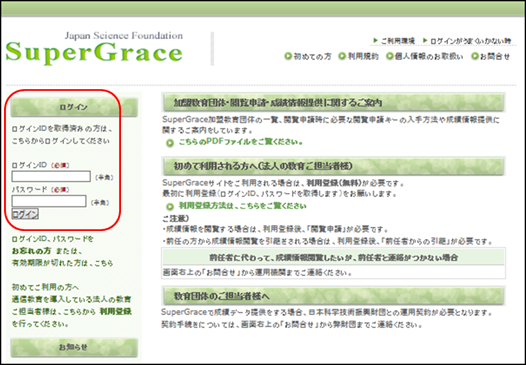Open the 個人情報のお取扱い menu item
This screenshot has height=365, width=526.
point(429,56)
